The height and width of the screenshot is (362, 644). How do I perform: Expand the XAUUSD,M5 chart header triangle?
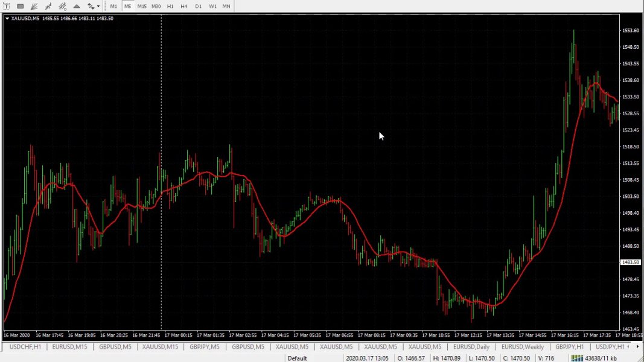tap(7, 19)
